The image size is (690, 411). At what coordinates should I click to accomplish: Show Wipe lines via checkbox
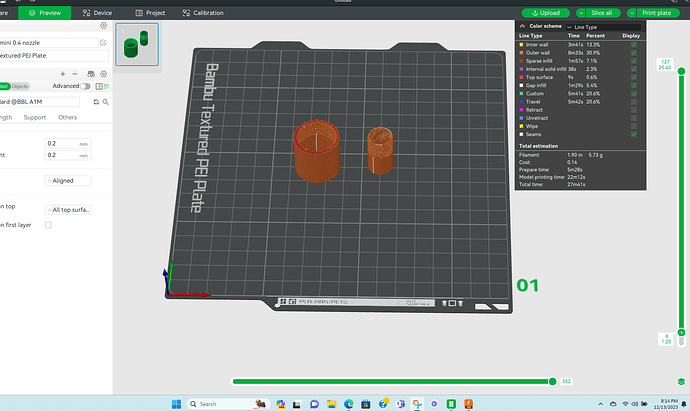[634, 126]
